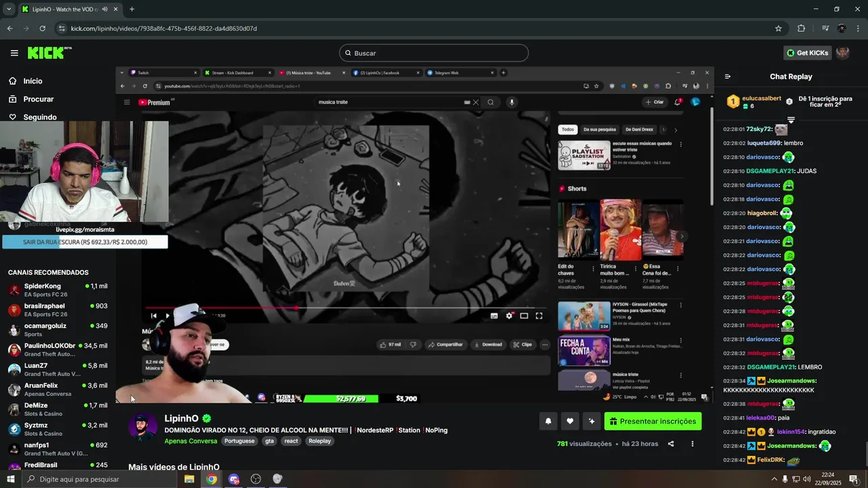This screenshot has height=488, width=868.
Task: Click username luqueta699 in chat
Action: pyautogui.click(x=764, y=143)
